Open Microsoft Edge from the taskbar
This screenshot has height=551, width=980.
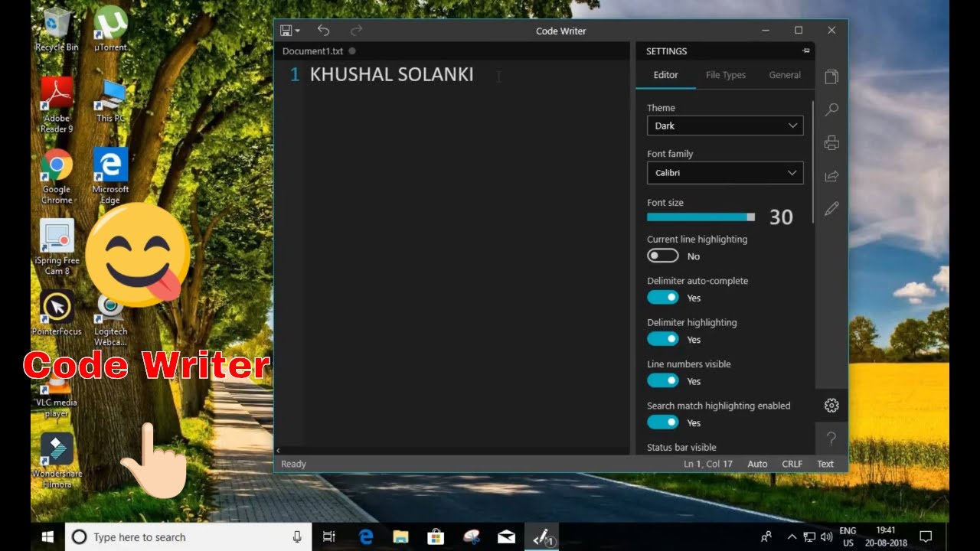coord(366,537)
